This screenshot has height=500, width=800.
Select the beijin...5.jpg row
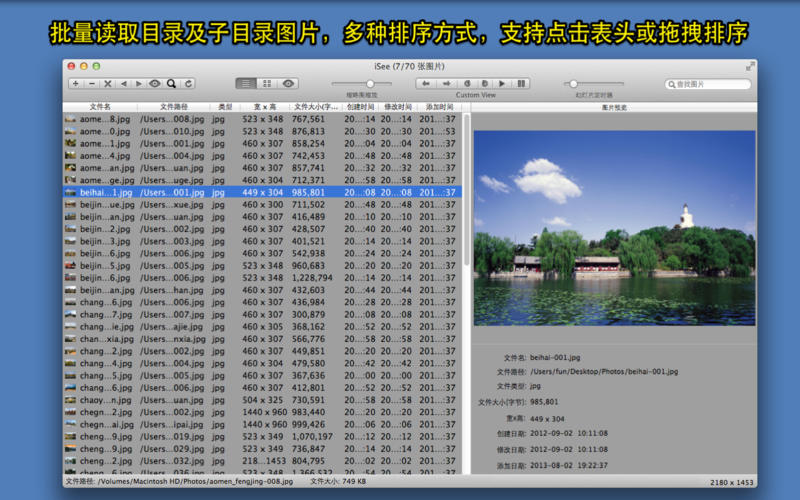[x=262, y=266]
